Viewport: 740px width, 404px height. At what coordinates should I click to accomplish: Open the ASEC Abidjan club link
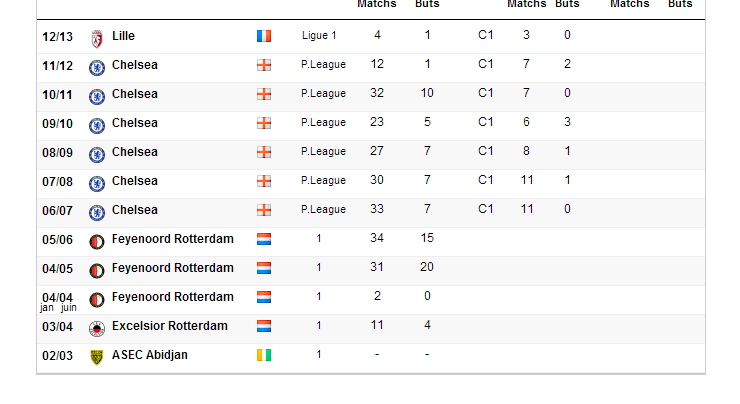(x=150, y=355)
